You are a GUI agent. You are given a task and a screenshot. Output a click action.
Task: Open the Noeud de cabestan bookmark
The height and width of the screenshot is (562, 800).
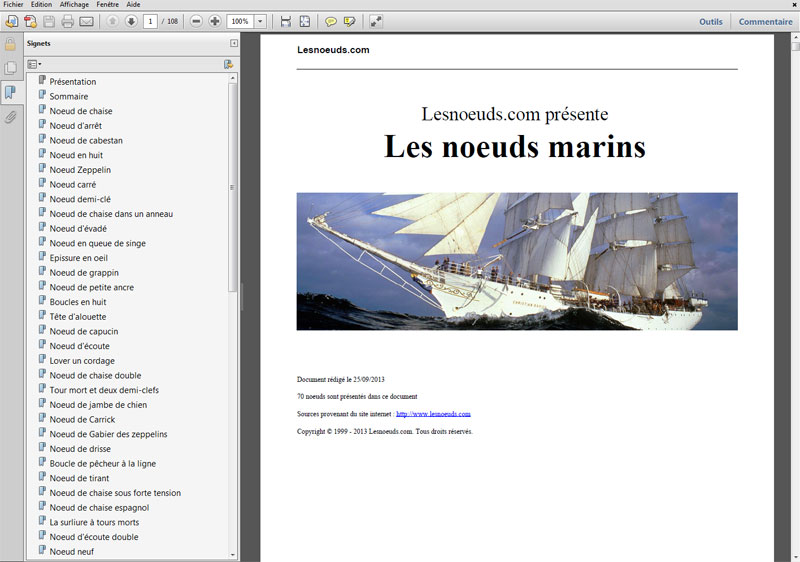click(x=86, y=141)
